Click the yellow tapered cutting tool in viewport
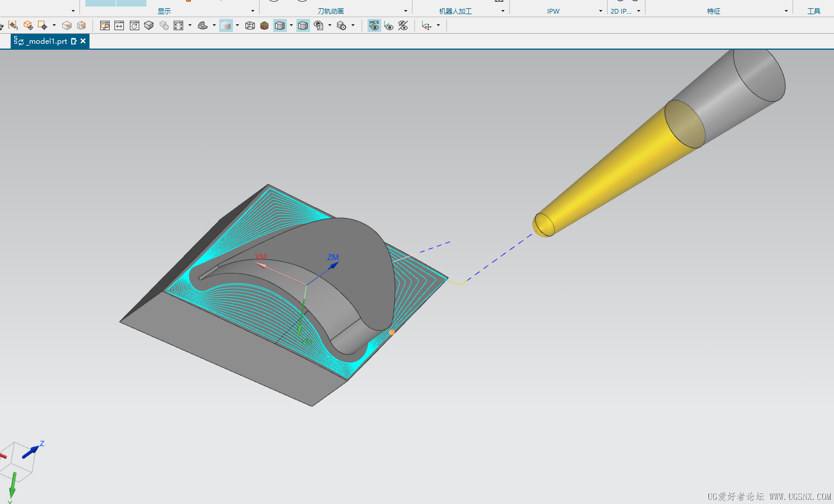 pos(616,172)
